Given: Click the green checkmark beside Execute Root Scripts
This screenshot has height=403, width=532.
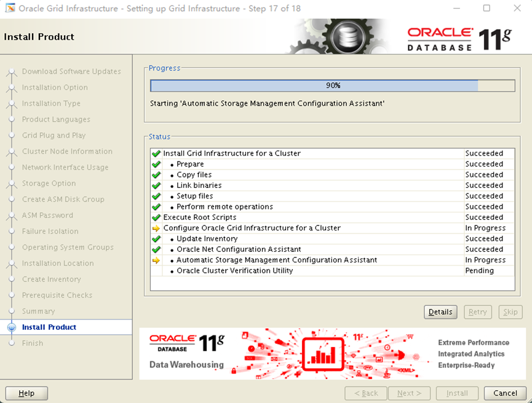Looking at the screenshot, I should pyautogui.click(x=156, y=217).
